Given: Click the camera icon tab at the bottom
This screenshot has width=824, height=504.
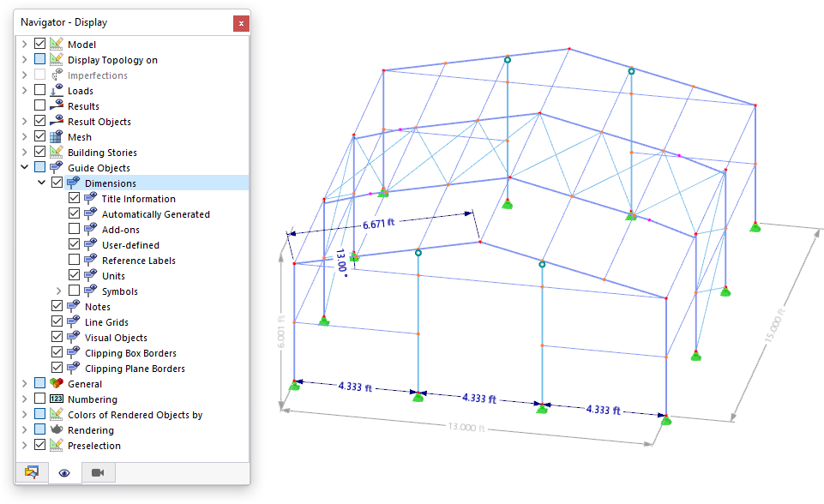Looking at the screenshot, I should click(x=97, y=472).
